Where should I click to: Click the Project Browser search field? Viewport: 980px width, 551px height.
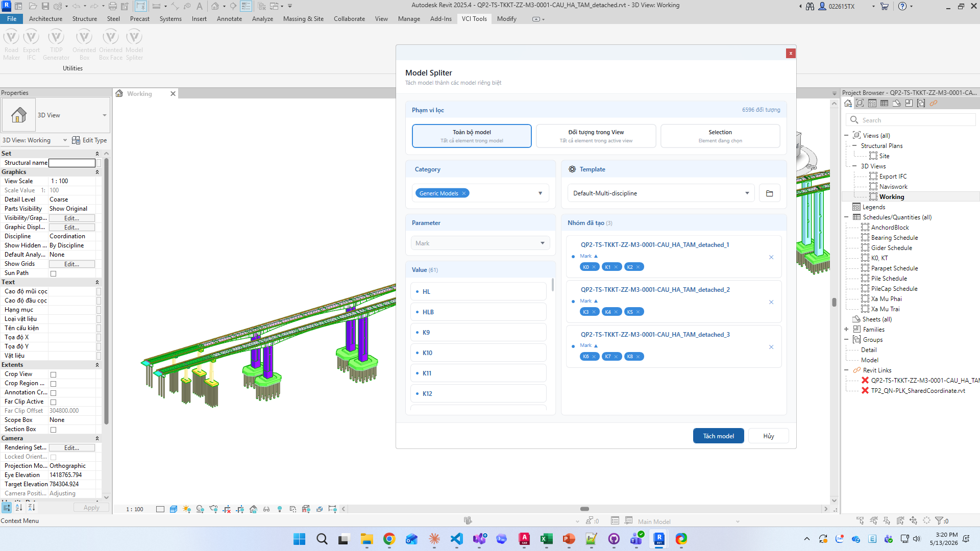911,120
